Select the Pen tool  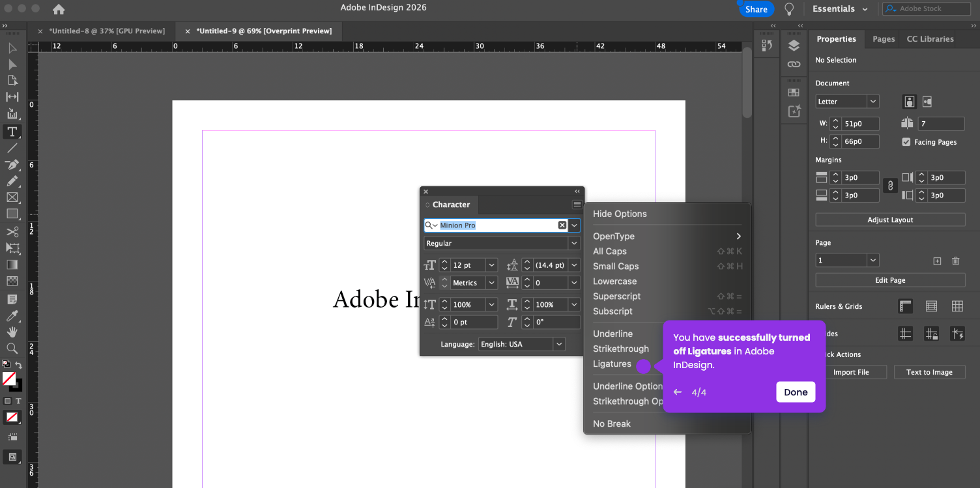coord(12,165)
